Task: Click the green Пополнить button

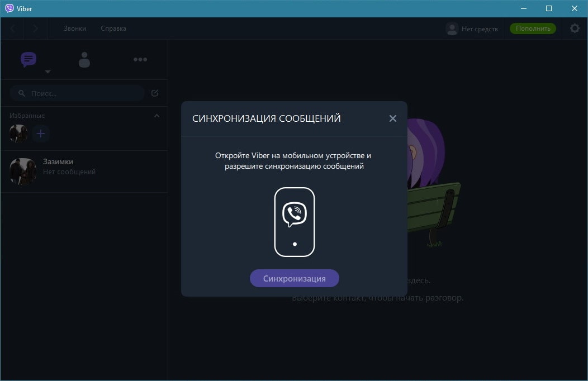Action: point(533,28)
